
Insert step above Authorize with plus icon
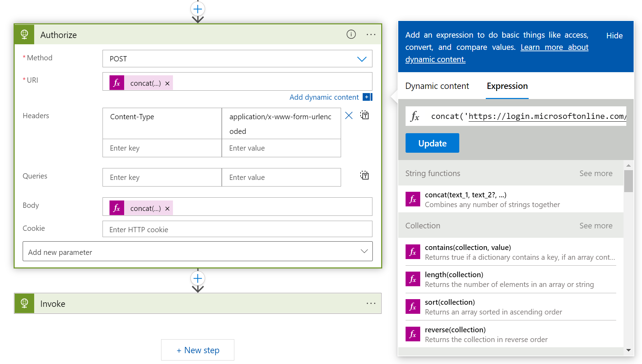pos(198,9)
